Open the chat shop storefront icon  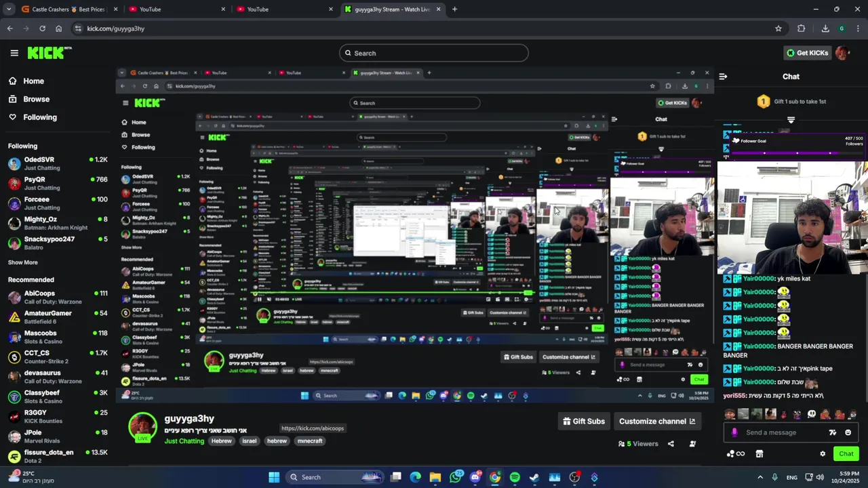pyautogui.click(x=759, y=454)
